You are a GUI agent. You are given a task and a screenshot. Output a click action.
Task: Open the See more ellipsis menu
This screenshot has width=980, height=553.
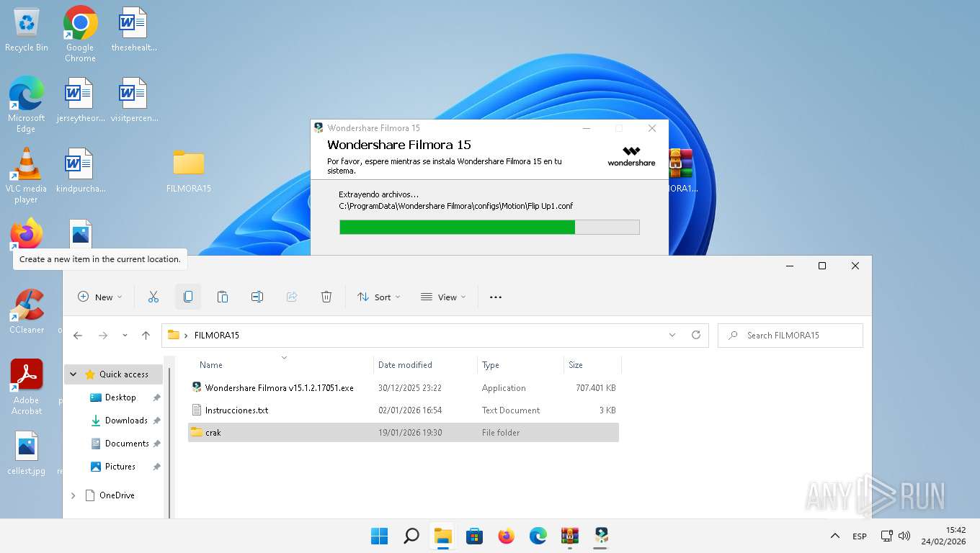(x=496, y=297)
